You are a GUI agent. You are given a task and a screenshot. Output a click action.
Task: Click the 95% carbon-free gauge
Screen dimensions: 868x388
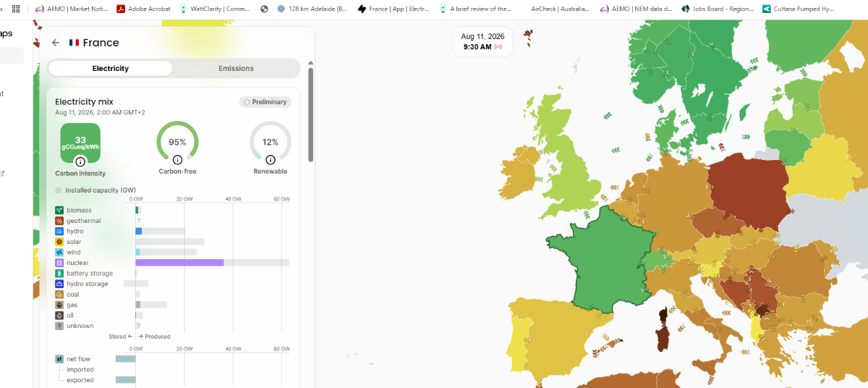[x=177, y=141]
